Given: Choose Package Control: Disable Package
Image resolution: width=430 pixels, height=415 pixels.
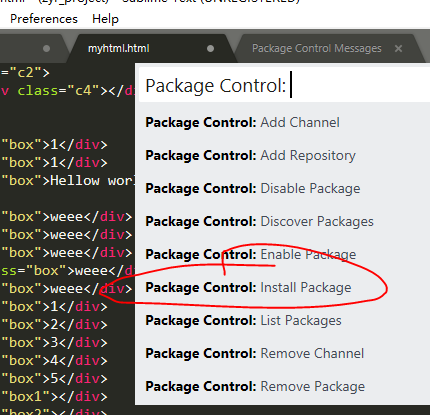Looking at the screenshot, I should coord(283,188).
